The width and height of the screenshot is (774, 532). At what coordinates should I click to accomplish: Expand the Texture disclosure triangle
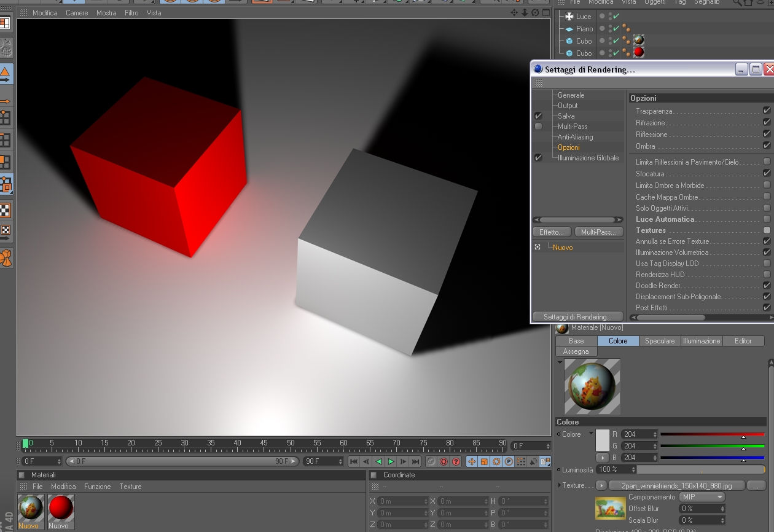coord(559,485)
